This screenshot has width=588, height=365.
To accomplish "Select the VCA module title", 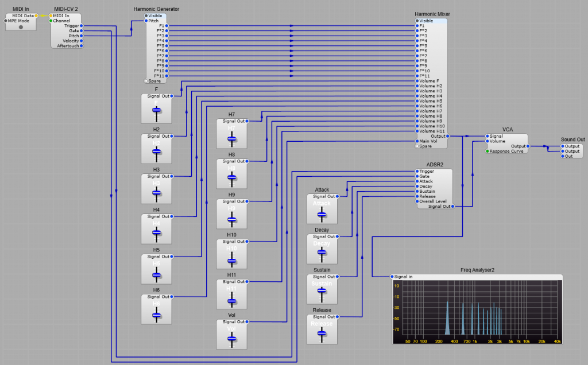I will click(x=507, y=129).
